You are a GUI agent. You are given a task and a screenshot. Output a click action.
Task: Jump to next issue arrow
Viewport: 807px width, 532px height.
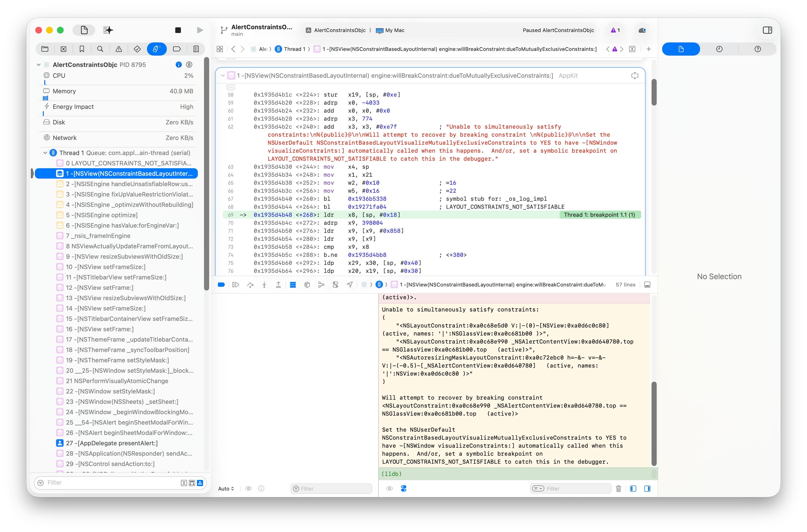(x=622, y=49)
